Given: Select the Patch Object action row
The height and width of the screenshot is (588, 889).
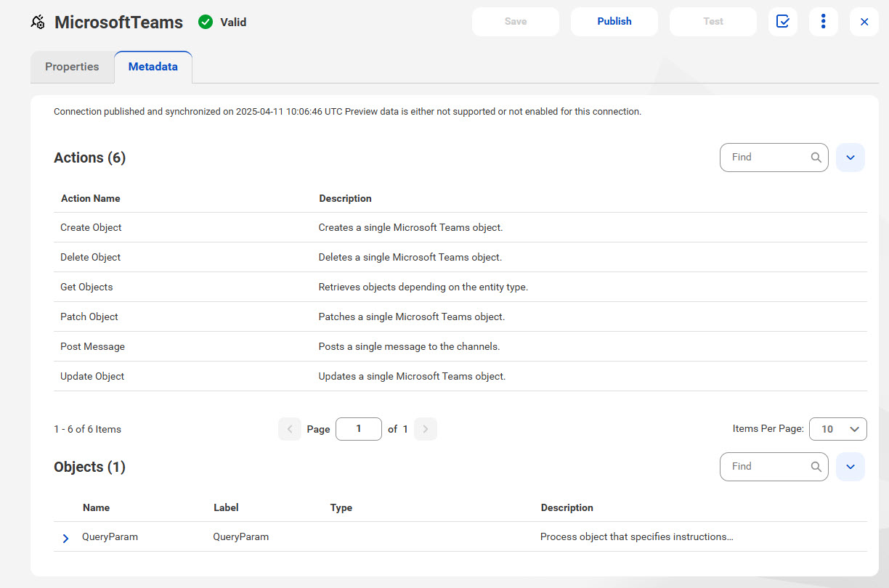Looking at the screenshot, I should coord(460,317).
